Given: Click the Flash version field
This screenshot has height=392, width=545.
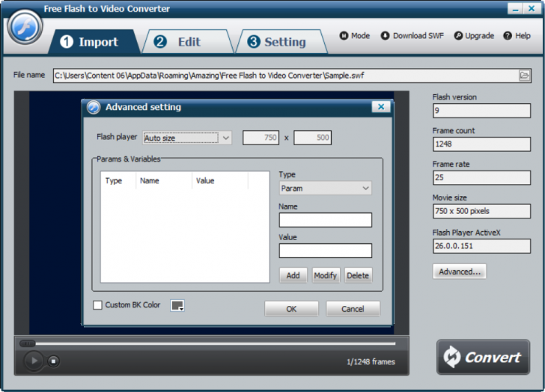Looking at the screenshot, I should coord(481,111).
